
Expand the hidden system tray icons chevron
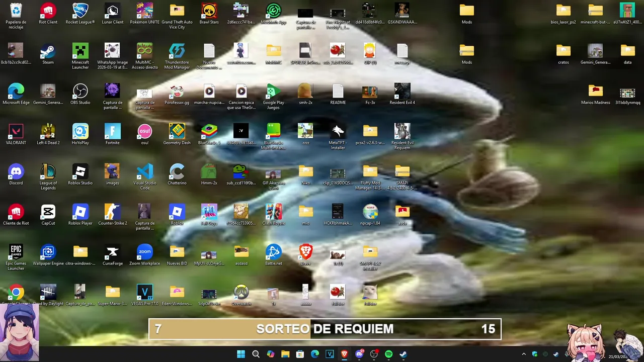524,354
